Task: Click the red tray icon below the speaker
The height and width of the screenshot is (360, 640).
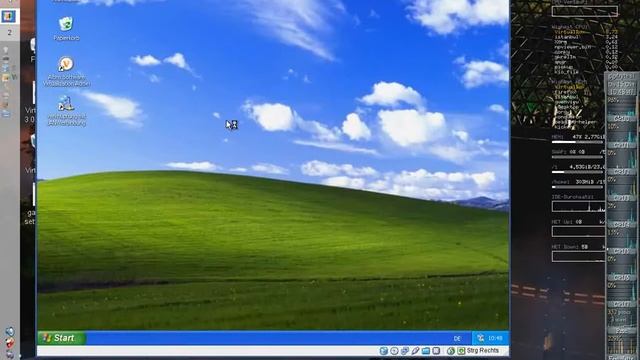Action: (x=9, y=343)
